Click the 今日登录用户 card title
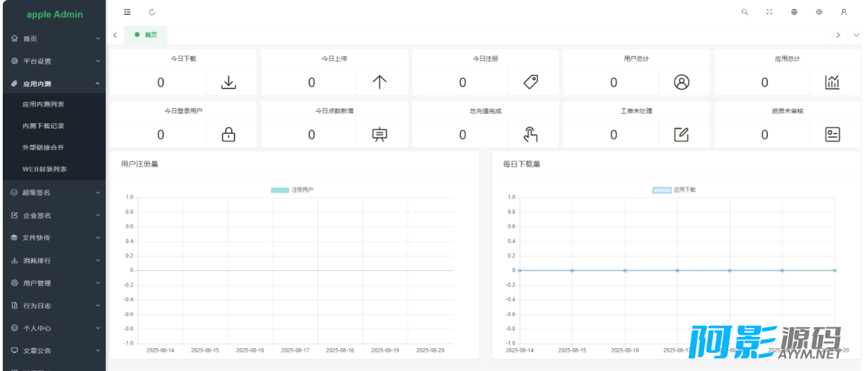The width and height of the screenshot is (868, 371). point(183,111)
